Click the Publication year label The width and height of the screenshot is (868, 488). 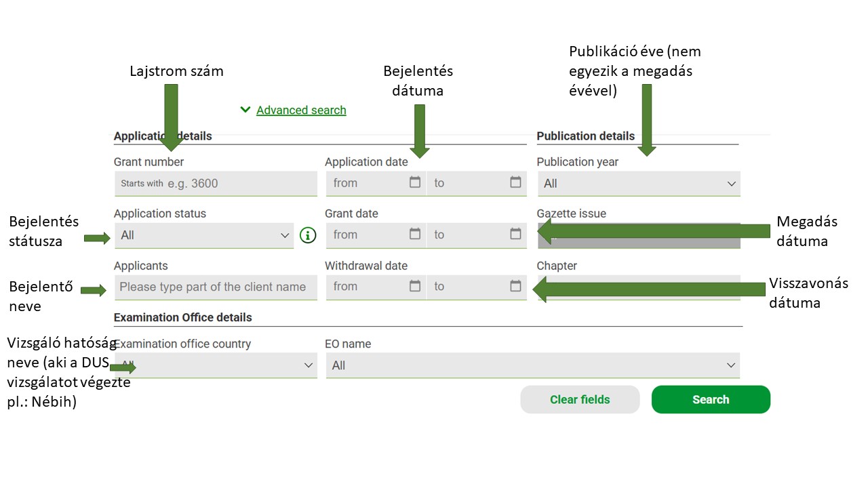pos(578,162)
